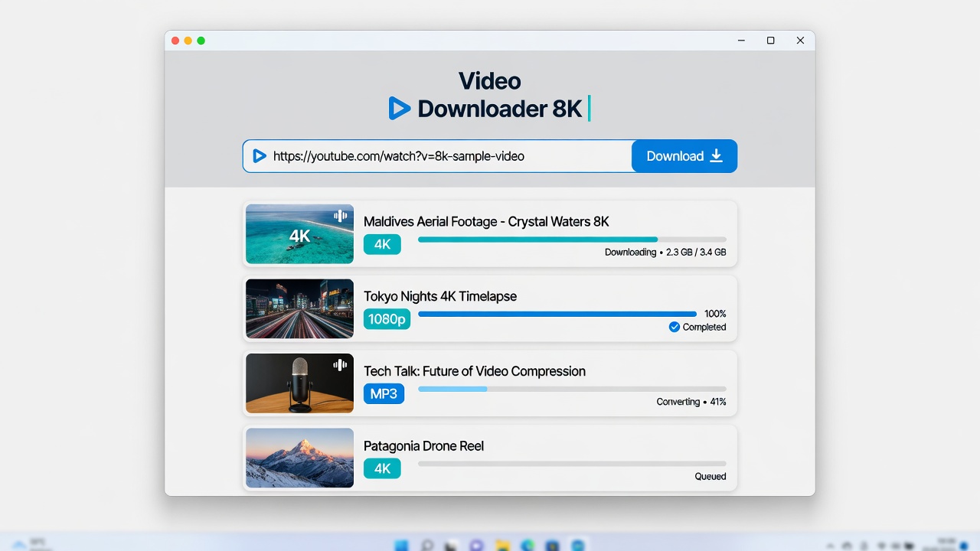Open the Tech Talk microphone thumbnail
Screen dimensions: 980x551
[x=299, y=383]
